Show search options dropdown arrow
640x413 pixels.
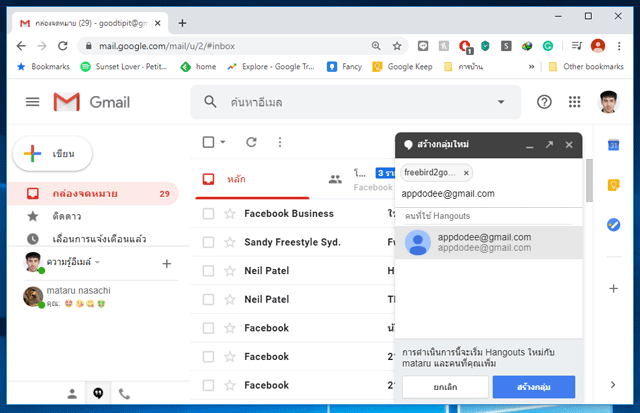[x=501, y=102]
